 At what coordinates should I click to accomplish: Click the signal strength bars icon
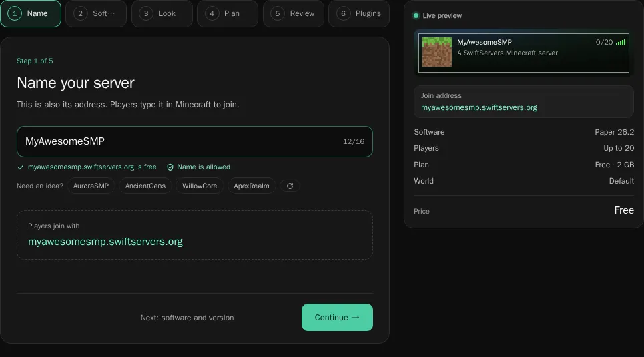[621, 42]
